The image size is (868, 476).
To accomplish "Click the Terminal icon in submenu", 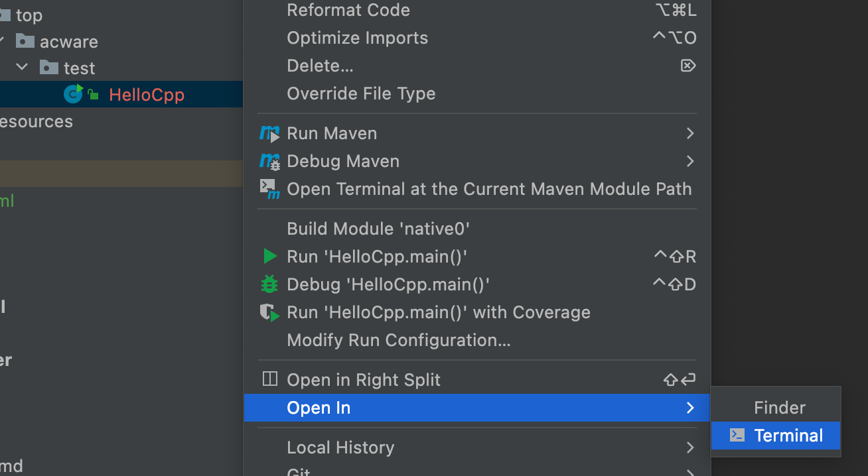I will pyautogui.click(x=737, y=435).
